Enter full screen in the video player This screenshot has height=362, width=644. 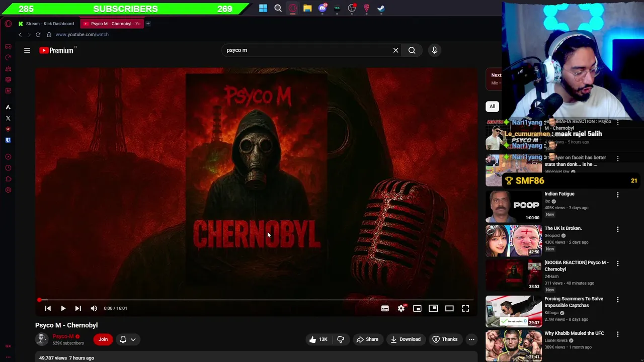point(465,308)
